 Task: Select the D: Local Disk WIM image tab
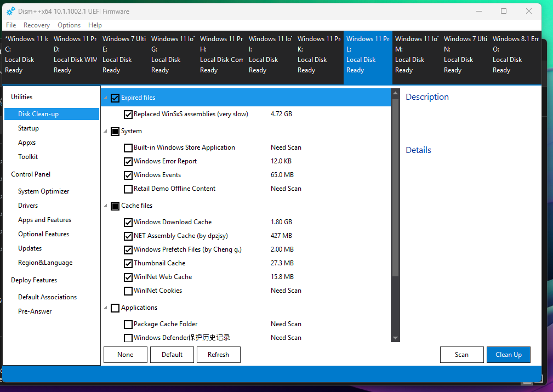point(76,58)
